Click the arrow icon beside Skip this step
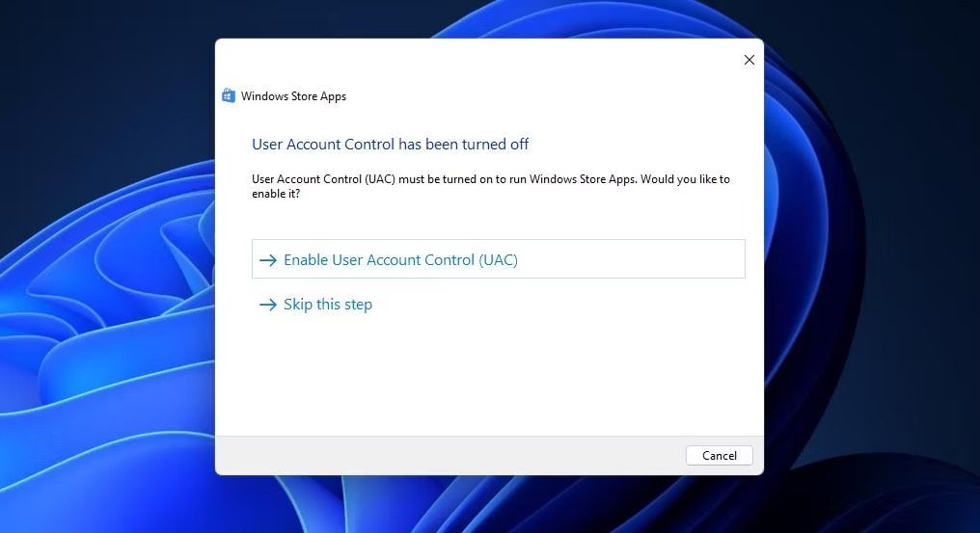This screenshot has width=980, height=533. click(x=268, y=305)
